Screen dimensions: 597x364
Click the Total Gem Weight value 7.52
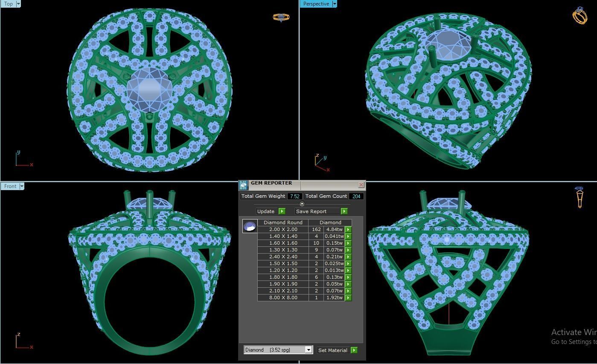pyautogui.click(x=294, y=196)
